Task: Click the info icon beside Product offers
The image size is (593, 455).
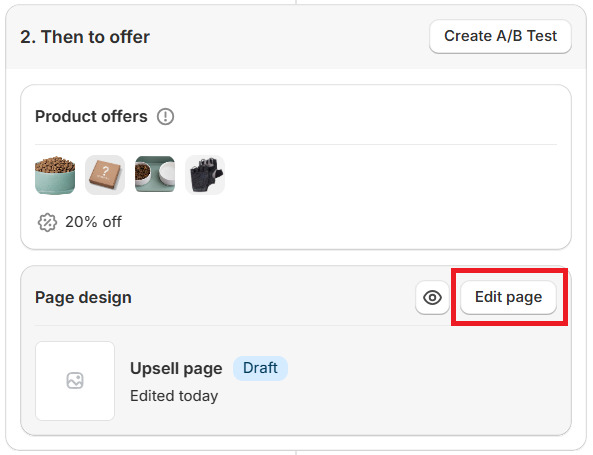Action: (x=165, y=116)
